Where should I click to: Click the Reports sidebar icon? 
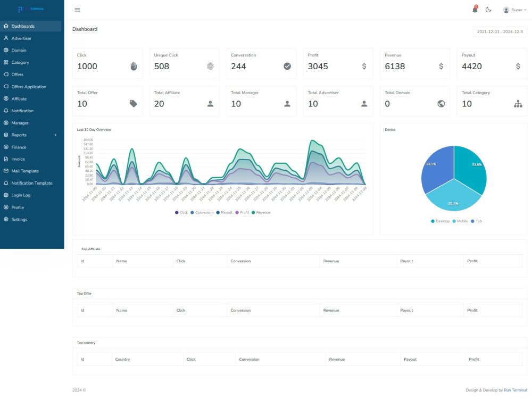point(6,135)
